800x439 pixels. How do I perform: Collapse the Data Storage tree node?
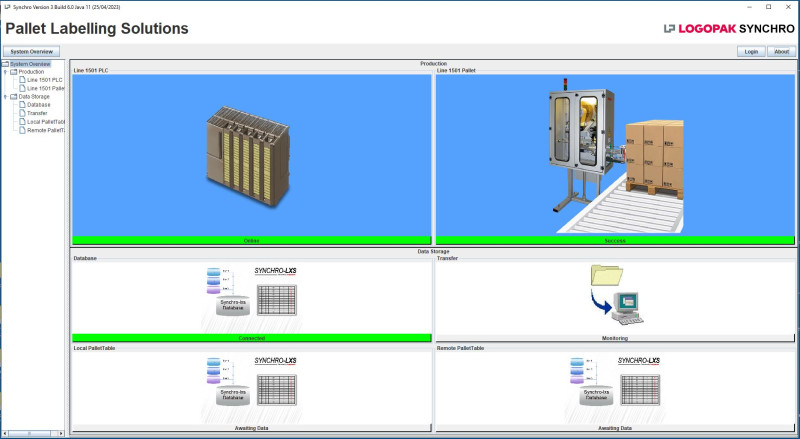pos(5,97)
